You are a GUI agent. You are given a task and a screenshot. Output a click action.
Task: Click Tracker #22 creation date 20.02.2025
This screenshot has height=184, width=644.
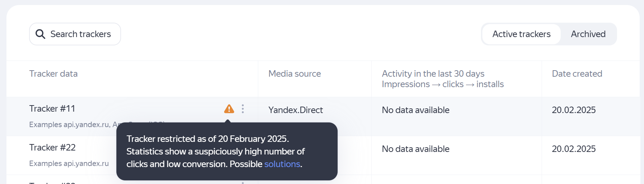pos(574,149)
